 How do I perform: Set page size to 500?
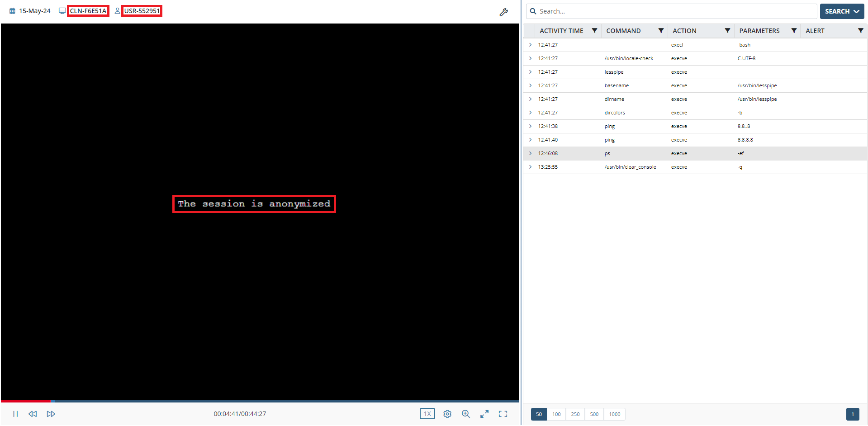(594, 414)
